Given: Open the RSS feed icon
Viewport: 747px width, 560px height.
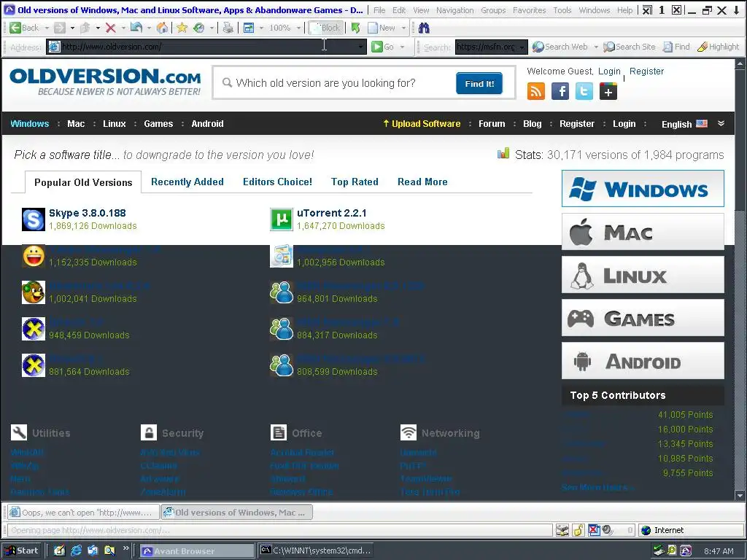Looking at the screenshot, I should [536, 91].
